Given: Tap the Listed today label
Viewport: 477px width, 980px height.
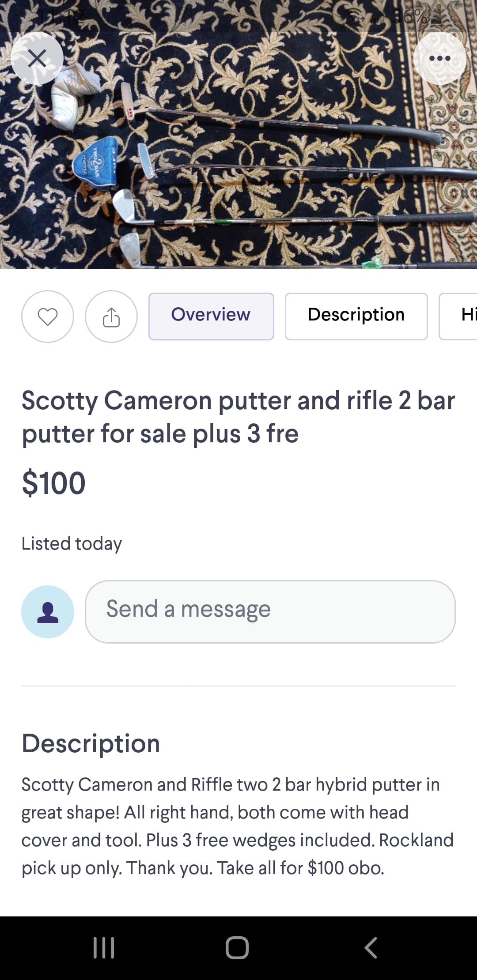Looking at the screenshot, I should click(x=72, y=543).
